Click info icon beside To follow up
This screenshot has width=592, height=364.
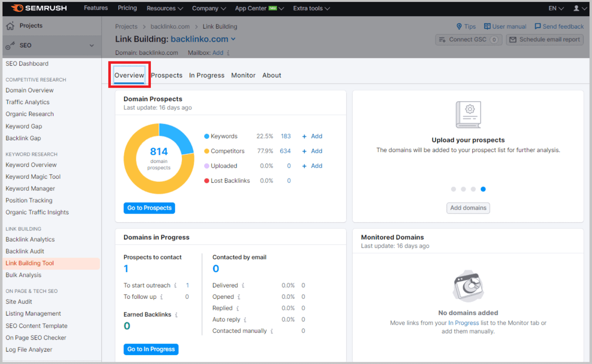(161, 297)
